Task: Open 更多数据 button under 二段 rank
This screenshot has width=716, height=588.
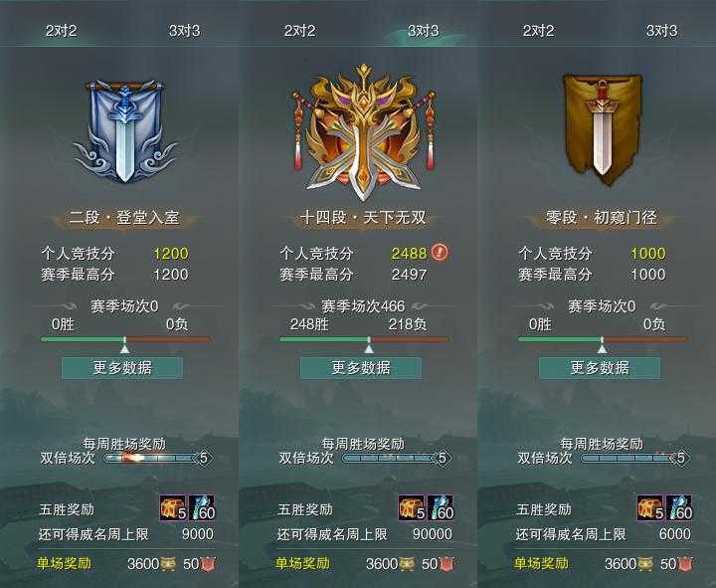Action: [x=122, y=368]
